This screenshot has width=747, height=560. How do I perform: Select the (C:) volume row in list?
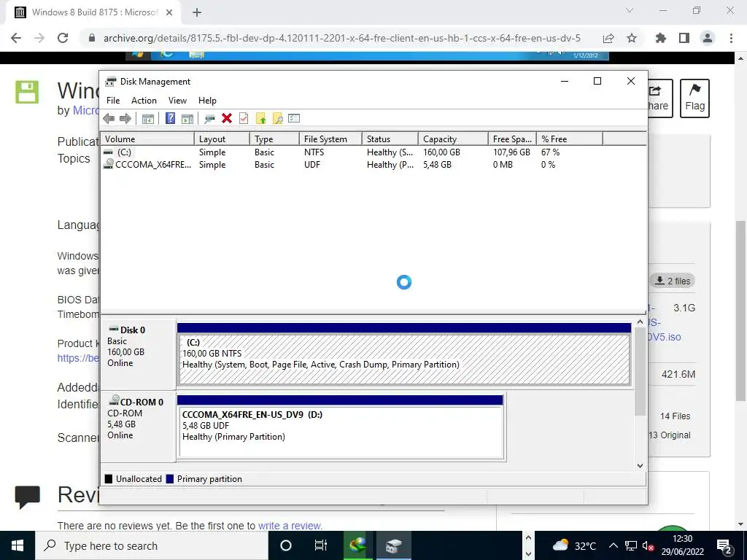373,152
